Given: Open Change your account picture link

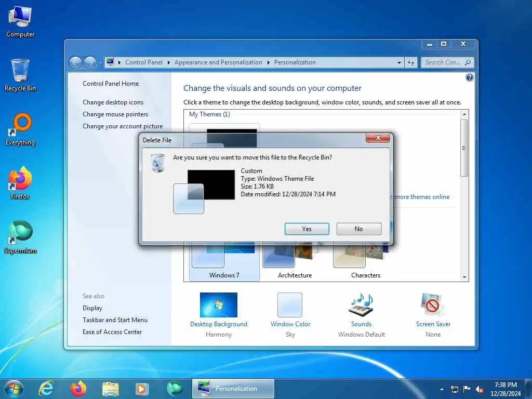Looking at the screenshot, I should (x=123, y=126).
